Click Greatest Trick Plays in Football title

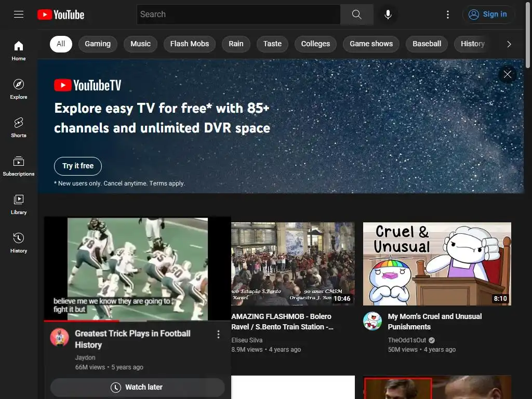coord(132,339)
